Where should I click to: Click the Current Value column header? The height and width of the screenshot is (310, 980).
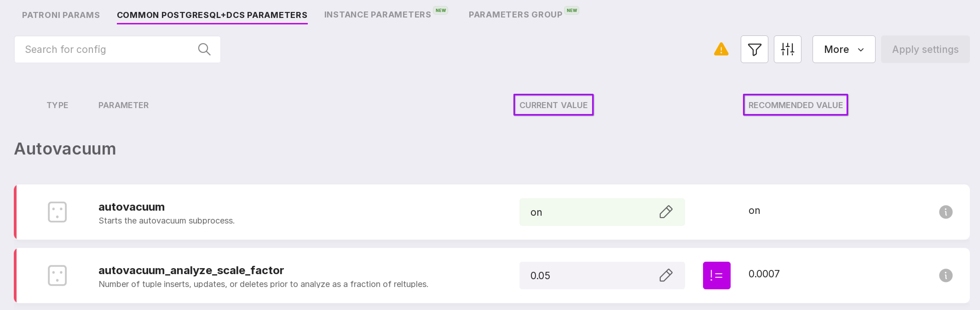click(553, 105)
